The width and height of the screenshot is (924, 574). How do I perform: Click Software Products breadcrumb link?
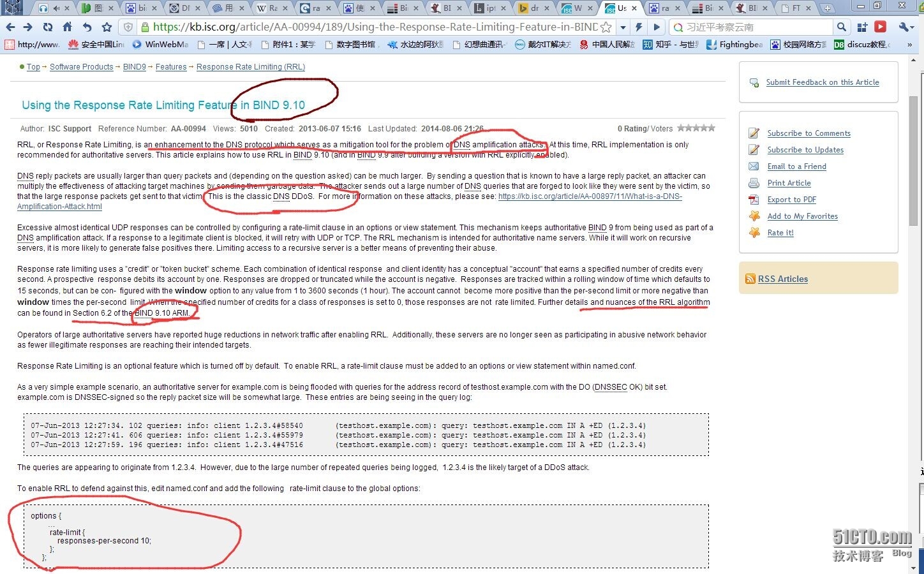point(81,67)
